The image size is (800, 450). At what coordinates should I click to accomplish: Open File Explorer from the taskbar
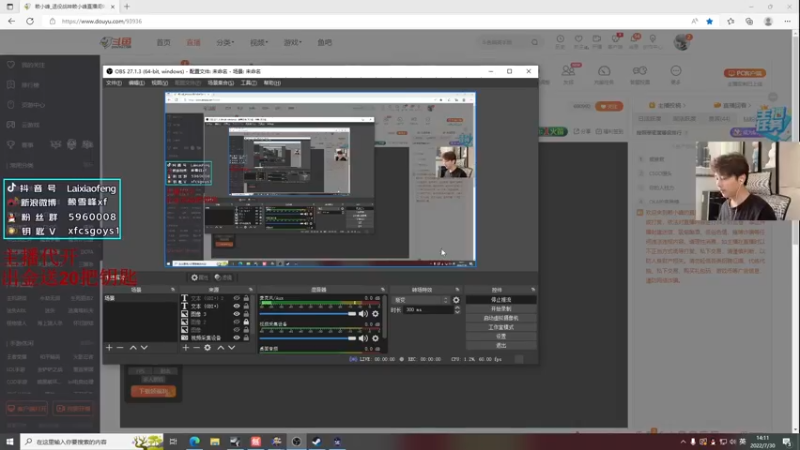point(215,442)
